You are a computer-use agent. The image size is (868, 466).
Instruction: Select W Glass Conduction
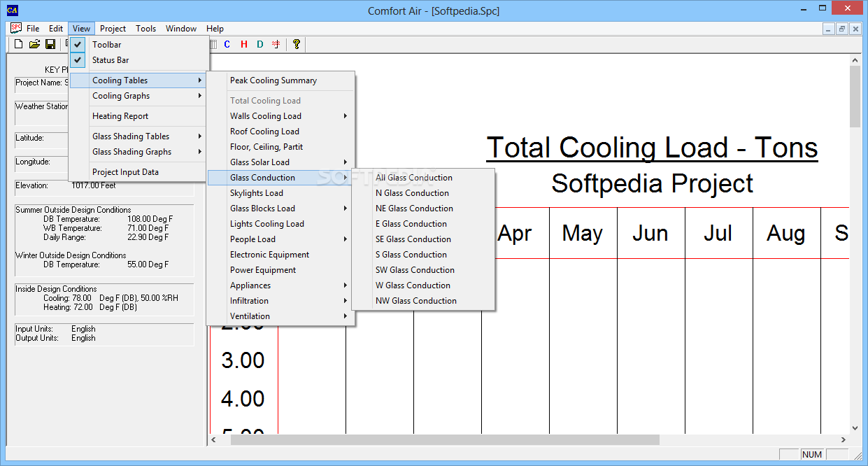pos(423,285)
